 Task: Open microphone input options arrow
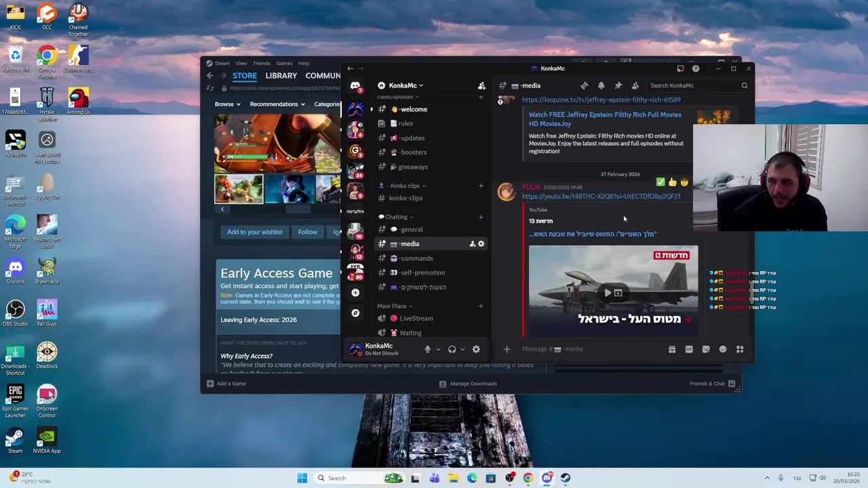[438, 350]
